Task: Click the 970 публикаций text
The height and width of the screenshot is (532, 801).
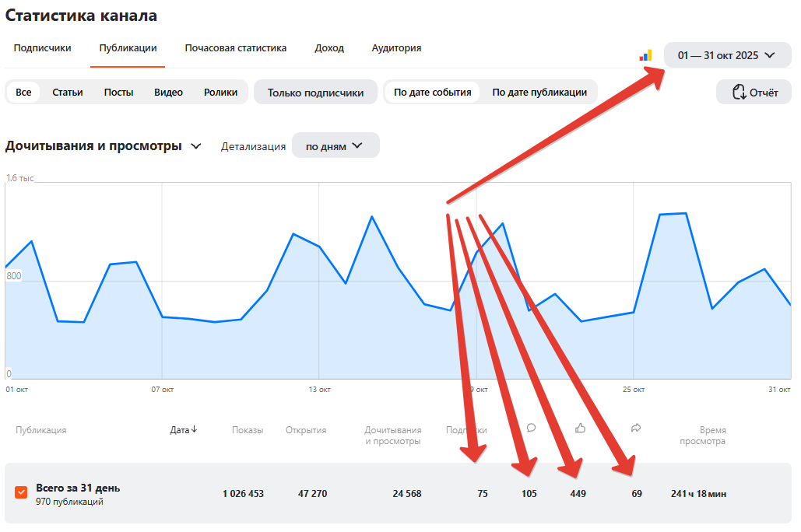Action: (69, 502)
